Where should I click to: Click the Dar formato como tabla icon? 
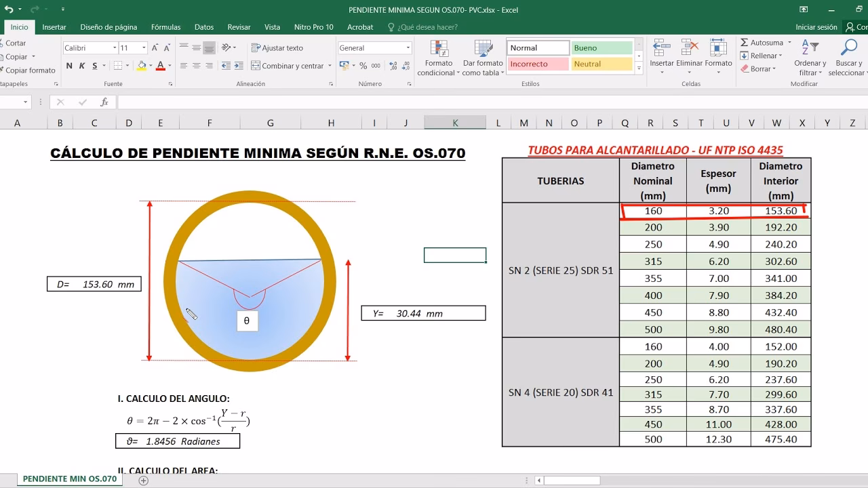point(483,49)
